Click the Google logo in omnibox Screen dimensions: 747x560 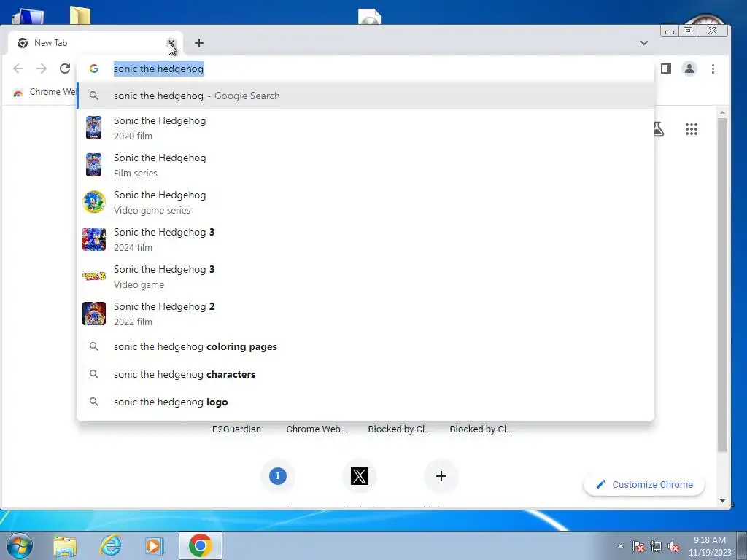tap(94, 69)
